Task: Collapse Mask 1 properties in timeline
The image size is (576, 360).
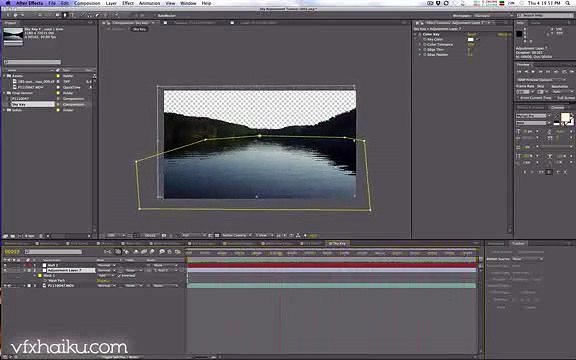Action: click(x=35, y=276)
